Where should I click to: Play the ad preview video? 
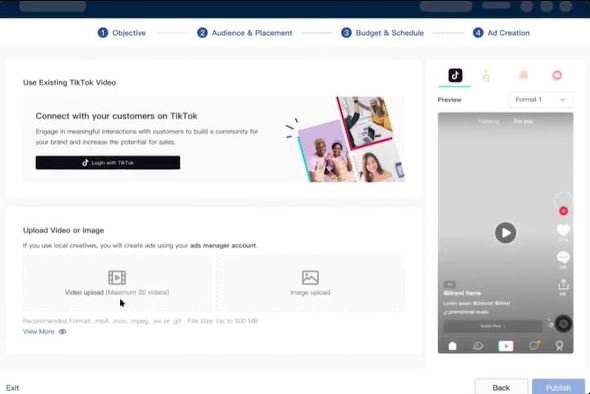coord(505,233)
